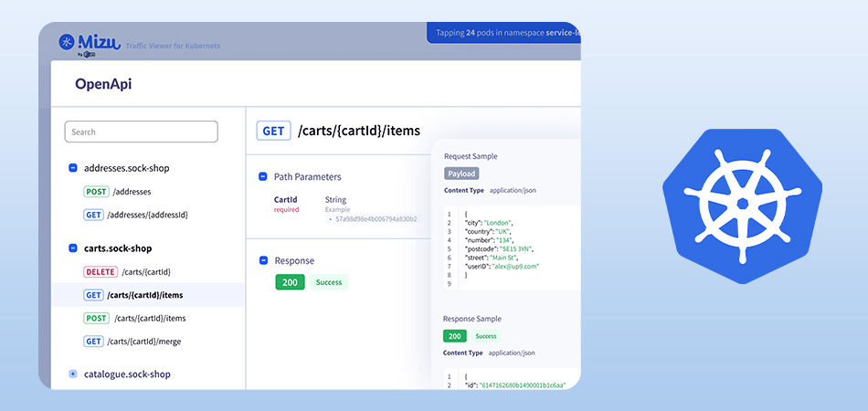Open the POST /addresses endpoint
This screenshot has width=868, height=411.
click(x=117, y=192)
